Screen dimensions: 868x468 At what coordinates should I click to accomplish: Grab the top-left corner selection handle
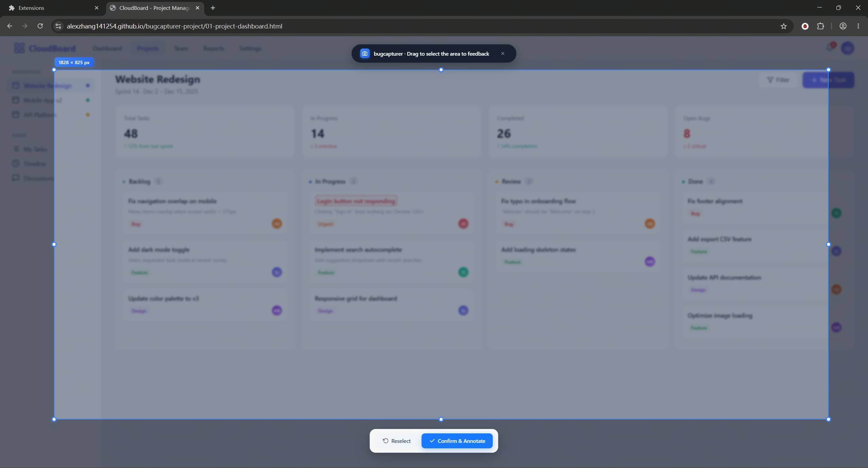pyautogui.click(x=54, y=70)
